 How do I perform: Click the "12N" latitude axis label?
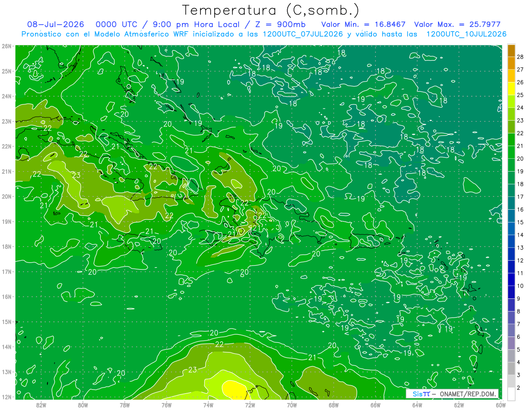click(7, 397)
